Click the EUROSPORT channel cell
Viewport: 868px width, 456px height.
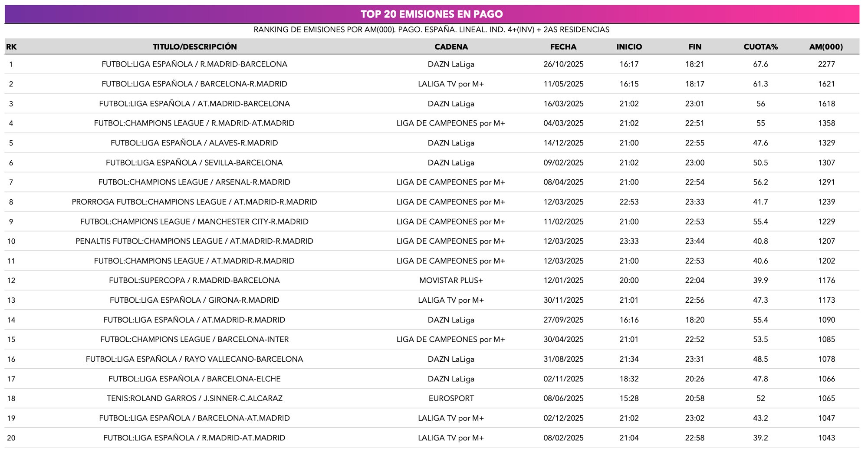pyautogui.click(x=451, y=398)
